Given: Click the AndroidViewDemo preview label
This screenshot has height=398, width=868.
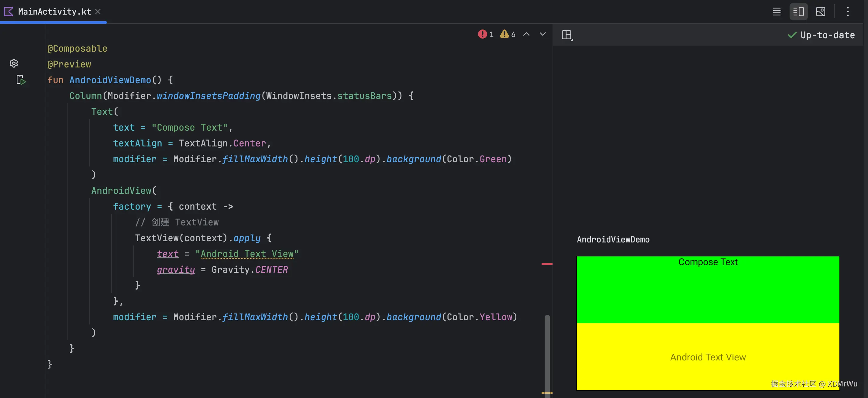Looking at the screenshot, I should pyautogui.click(x=613, y=239).
